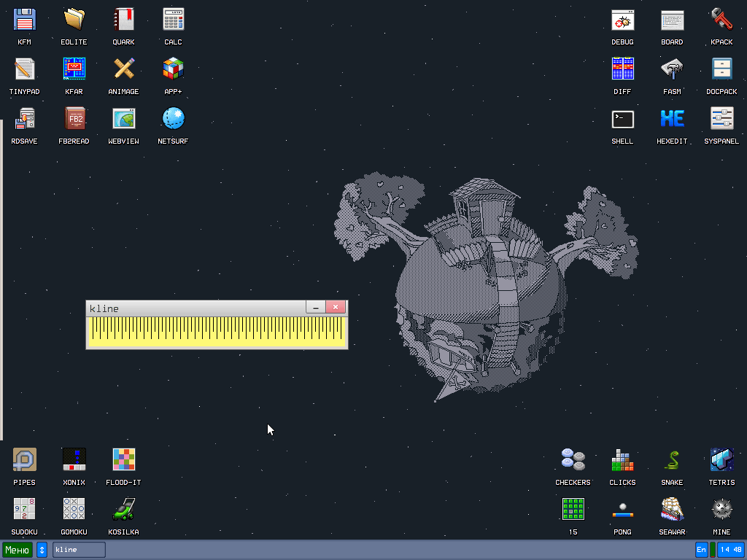Open the SHELL terminal icon

[622, 119]
